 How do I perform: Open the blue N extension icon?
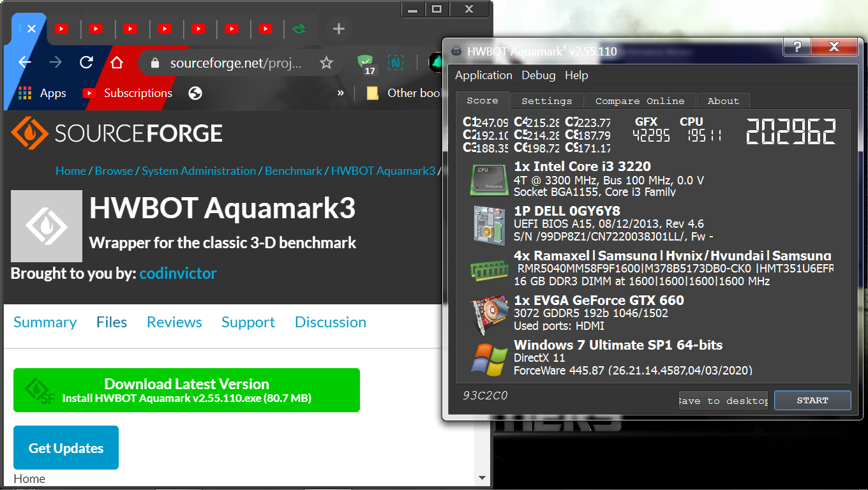click(x=397, y=63)
